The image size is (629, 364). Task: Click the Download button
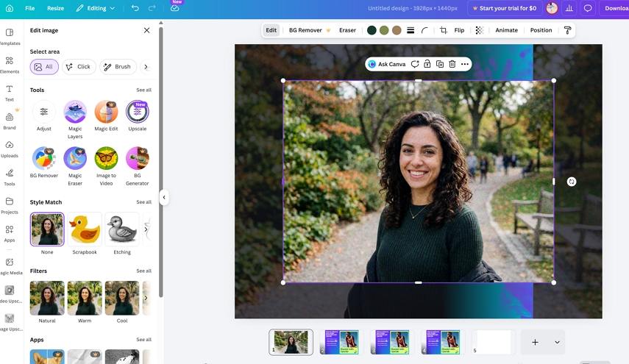[615, 8]
